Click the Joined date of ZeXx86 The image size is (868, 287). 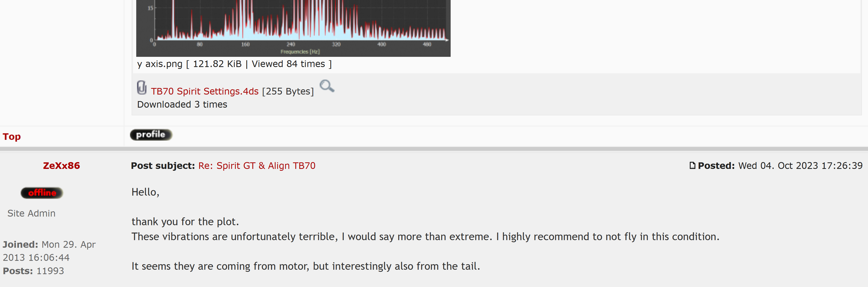(x=49, y=251)
